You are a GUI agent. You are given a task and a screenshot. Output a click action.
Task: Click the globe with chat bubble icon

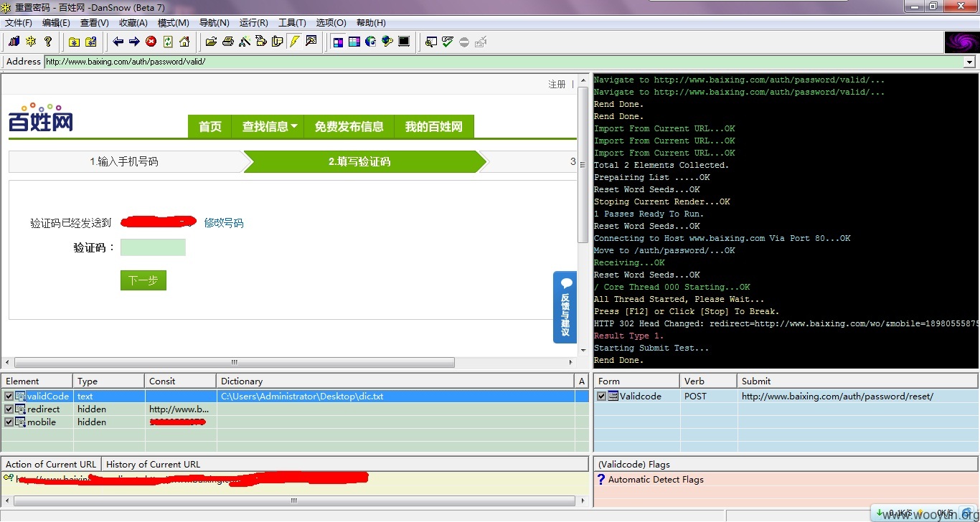click(x=387, y=42)
